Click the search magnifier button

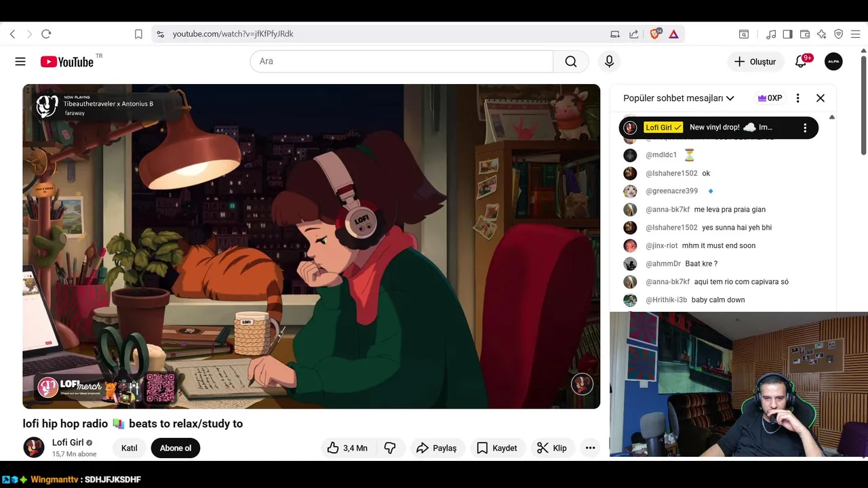pos(571,61)
